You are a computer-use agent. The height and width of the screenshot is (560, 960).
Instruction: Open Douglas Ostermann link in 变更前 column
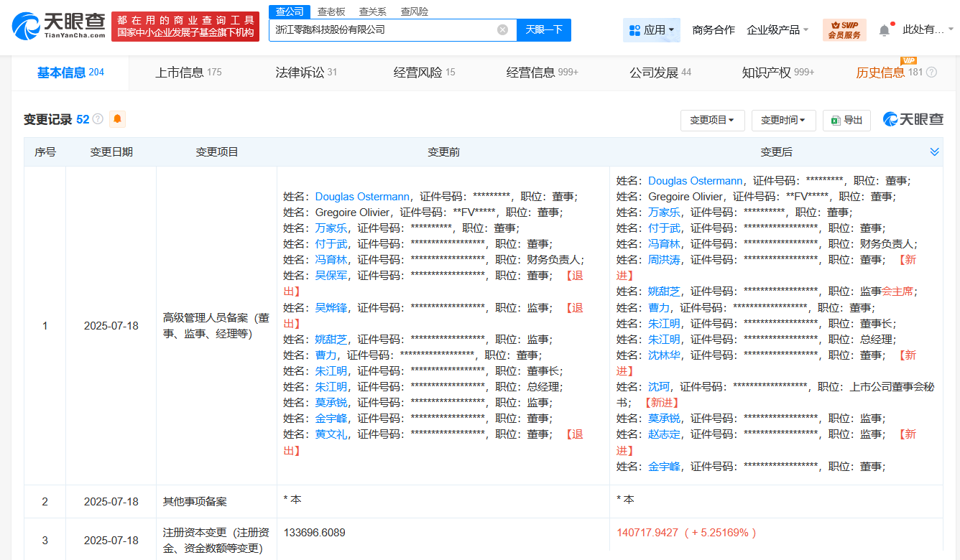coord(362,197)
